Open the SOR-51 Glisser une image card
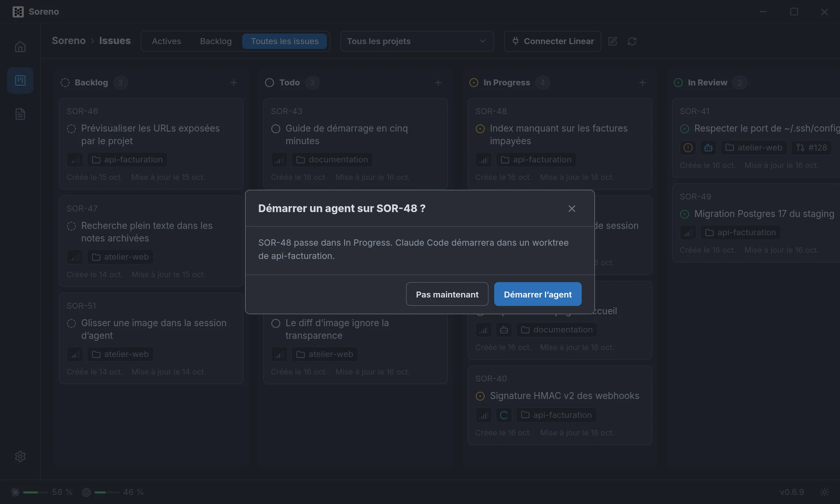This screenshot has width=840, height=504. (x=151, y=338)
